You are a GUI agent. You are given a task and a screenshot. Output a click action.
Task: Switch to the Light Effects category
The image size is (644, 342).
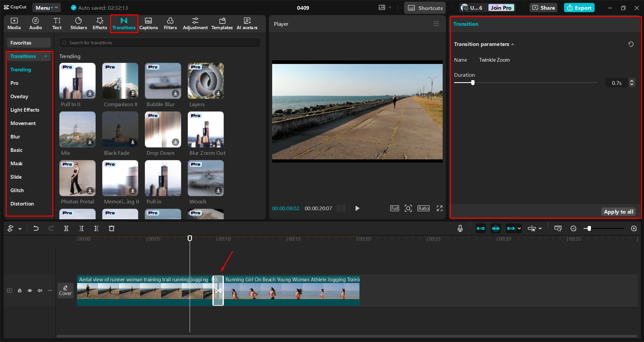click(x=25, y=110)
